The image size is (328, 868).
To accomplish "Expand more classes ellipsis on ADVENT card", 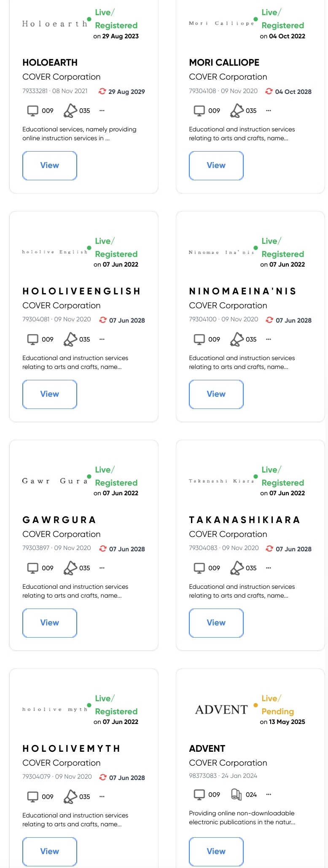I will tap(269, 795).
